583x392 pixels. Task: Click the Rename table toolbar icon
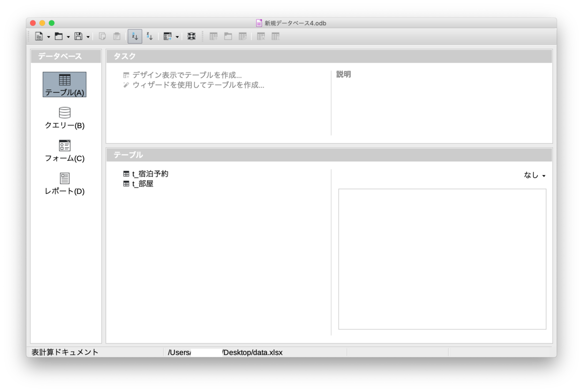(275, 36)
